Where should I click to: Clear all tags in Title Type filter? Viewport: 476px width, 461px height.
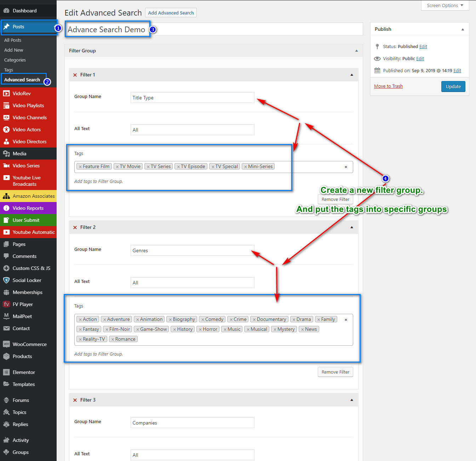(x=346, y=167)
